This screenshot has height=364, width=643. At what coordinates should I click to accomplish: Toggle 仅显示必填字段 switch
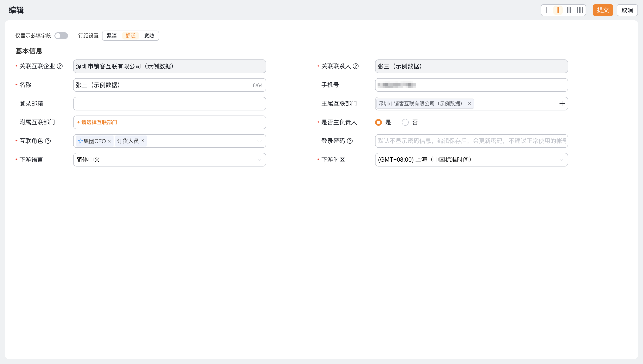61,36
